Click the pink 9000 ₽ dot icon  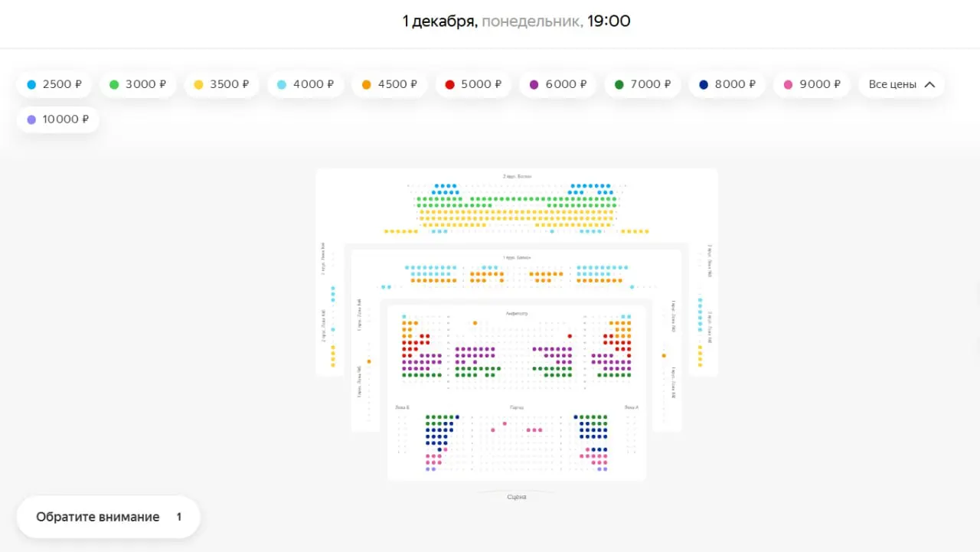pyautogui.click(x=789, y=84)
